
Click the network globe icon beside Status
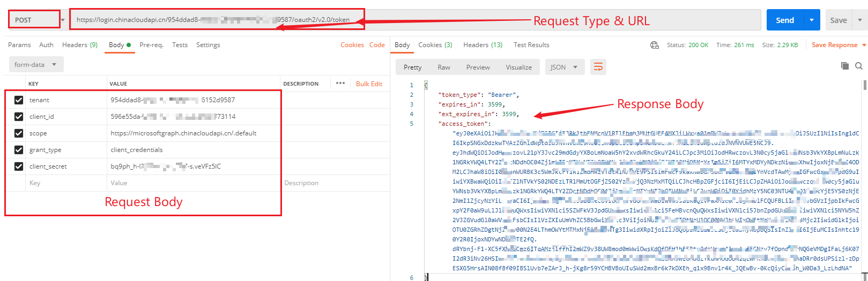click(x=654, y=45)
